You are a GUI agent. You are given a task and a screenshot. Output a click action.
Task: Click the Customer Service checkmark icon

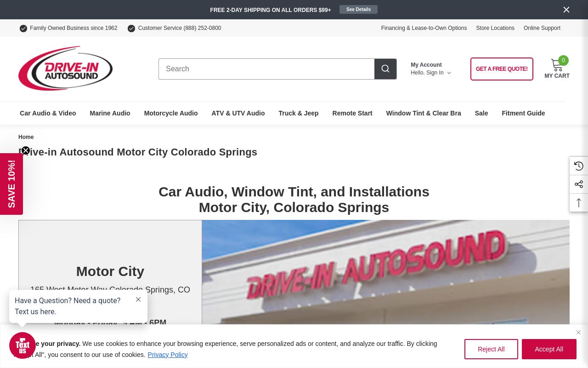pos(131,29)
